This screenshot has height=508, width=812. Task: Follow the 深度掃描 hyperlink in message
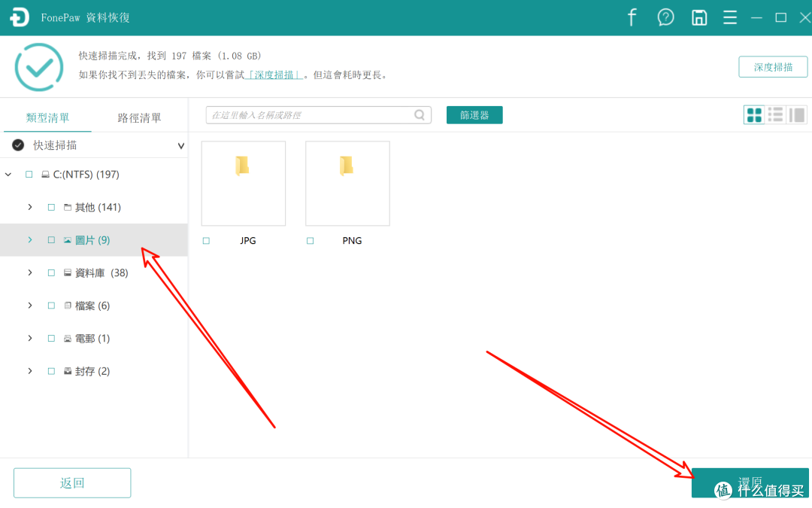click(x=274, y=75)
